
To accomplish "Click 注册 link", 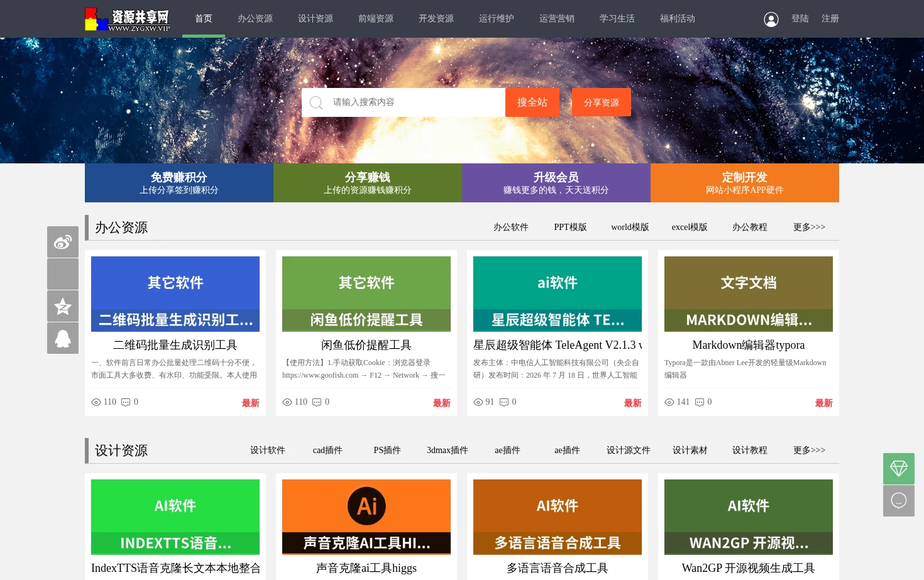I will pyautogui.click(x=830, y=19).
